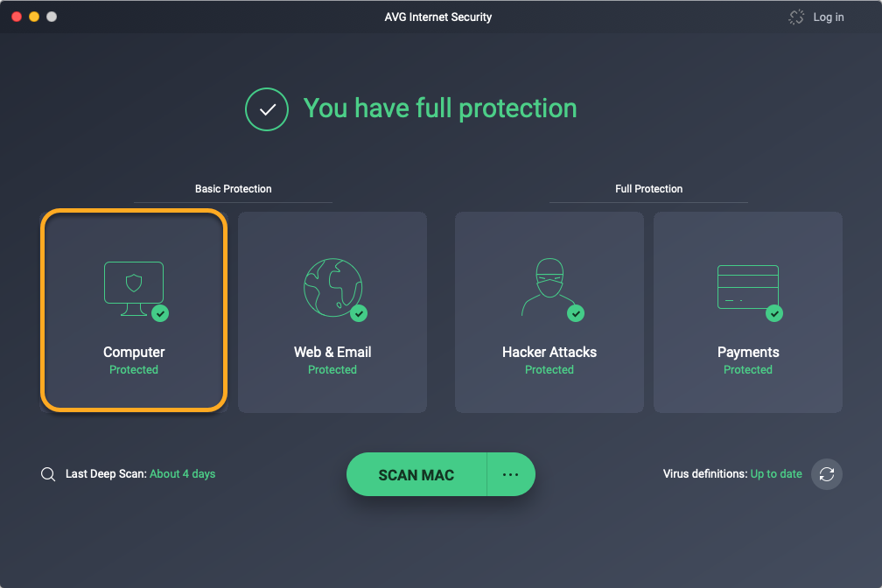
Task: Click the 'Up to date' virus definitions status
Action: click(x=776, y=473)
